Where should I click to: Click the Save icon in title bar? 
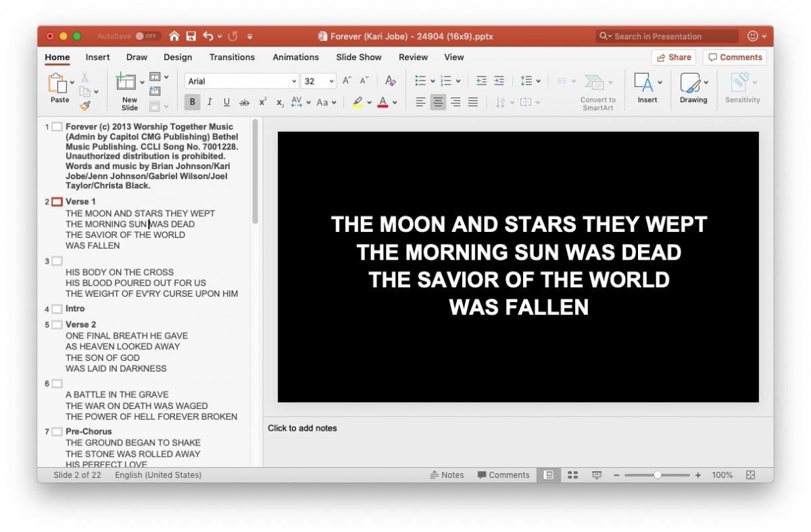(191, 37)
